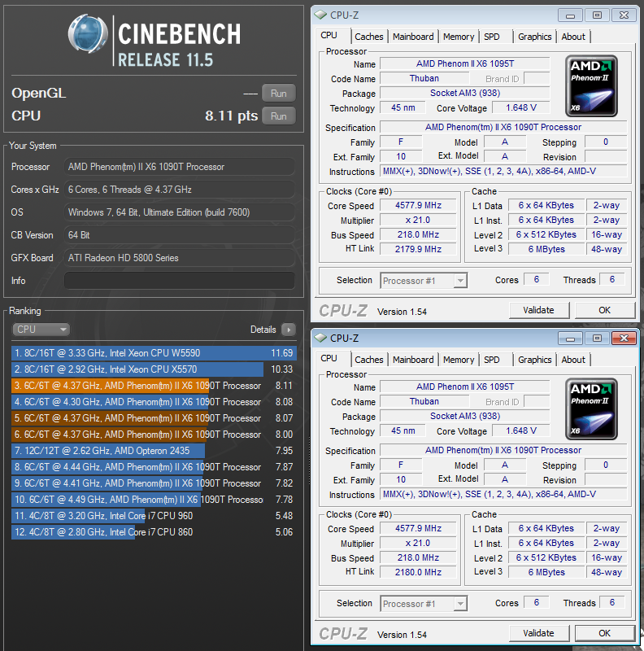Viewport: 644px width, 651px height.
Task: Select ranking row 12 Core i7 860
Action: coord(154,532)
